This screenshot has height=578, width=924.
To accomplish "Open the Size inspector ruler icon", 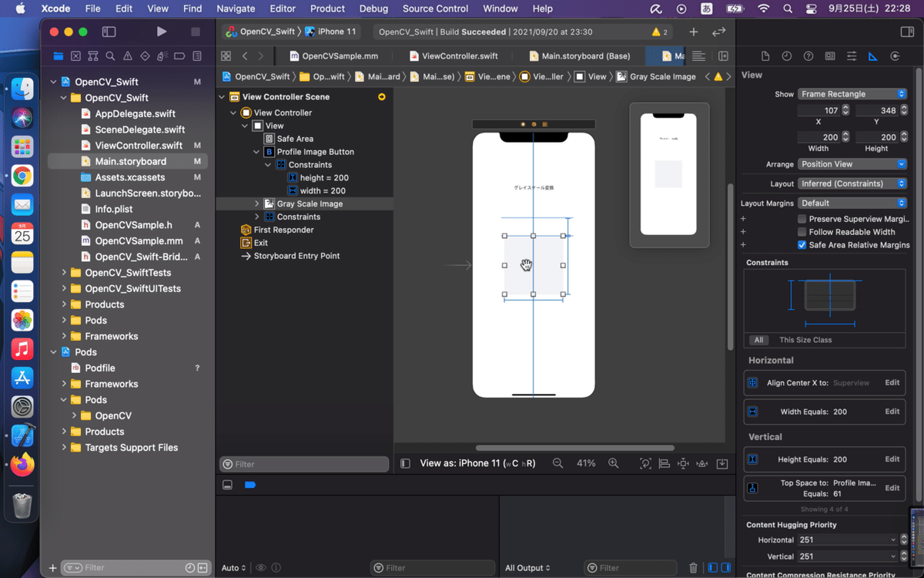I will pyautogui.click(x=872, y=56).
